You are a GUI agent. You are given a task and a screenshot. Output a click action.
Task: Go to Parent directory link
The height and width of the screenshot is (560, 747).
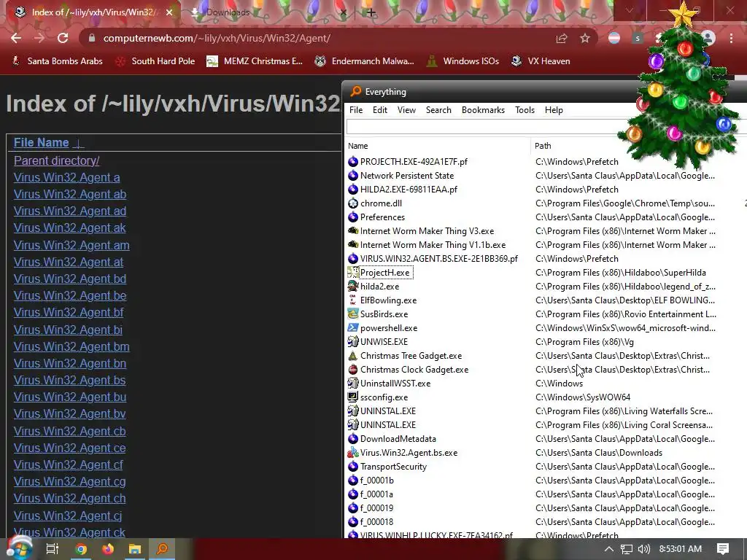[57, 160]
